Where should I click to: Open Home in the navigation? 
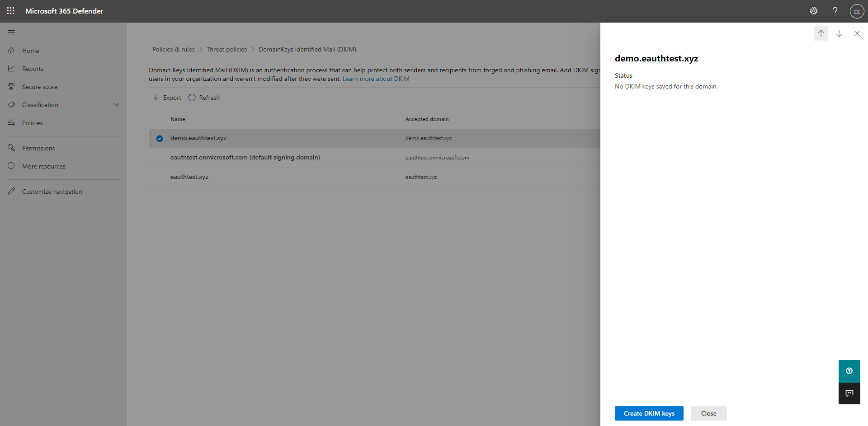click(x=31, y=51)
